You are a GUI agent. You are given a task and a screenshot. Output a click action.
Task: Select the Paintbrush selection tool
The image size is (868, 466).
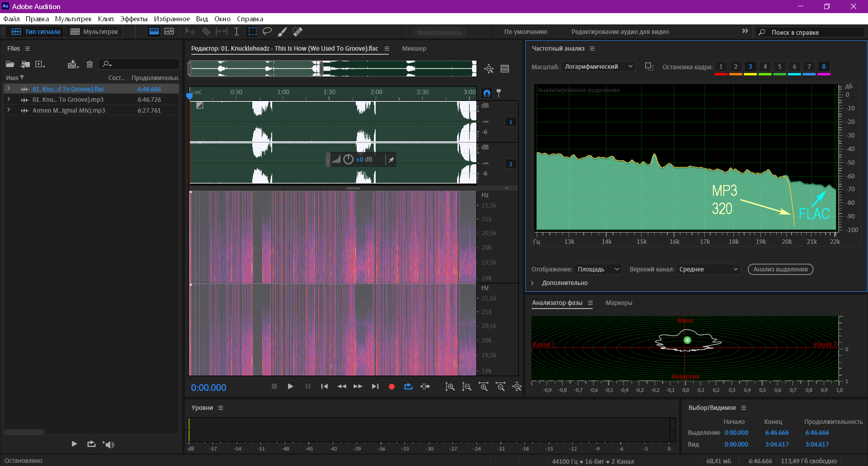[282, 32]
